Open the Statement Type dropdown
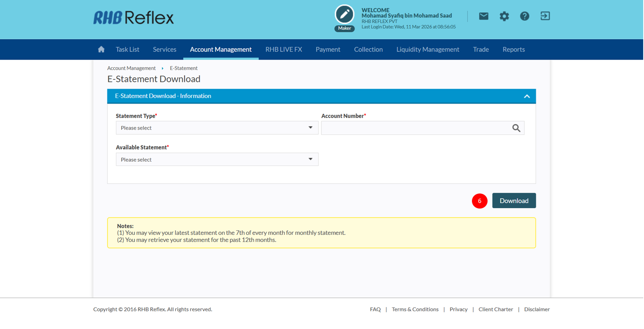The image size is (644, 329). 217,128
